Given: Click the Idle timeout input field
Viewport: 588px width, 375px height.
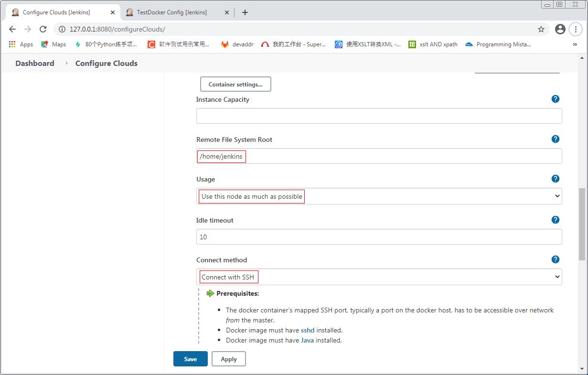Looking at the screenshot, I should click(379, 236).
